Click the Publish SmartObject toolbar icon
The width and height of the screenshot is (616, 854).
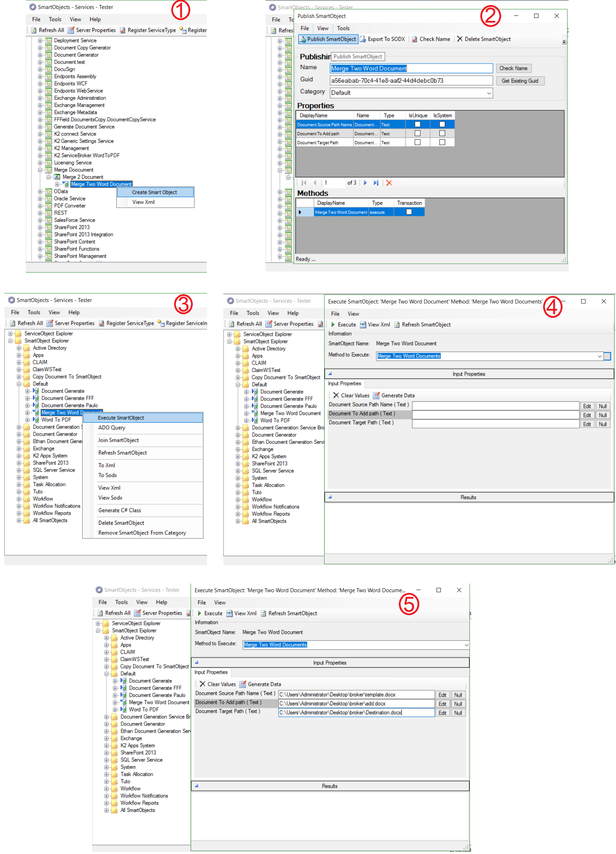point(303,39)
